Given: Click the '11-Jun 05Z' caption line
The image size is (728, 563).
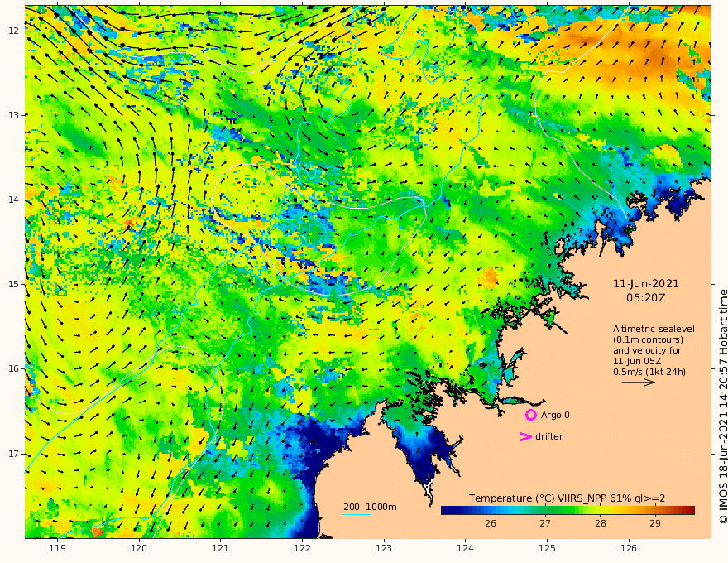Looking at the screenshot, I should (x=637, y=361).
